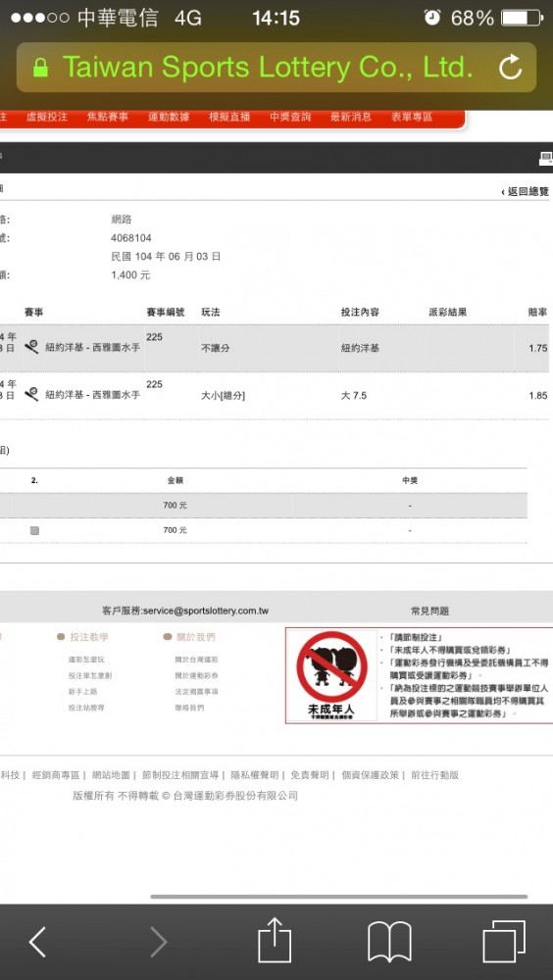Click the underage prohibition warning image
The image size is (553, 980).
pos(331,675)
